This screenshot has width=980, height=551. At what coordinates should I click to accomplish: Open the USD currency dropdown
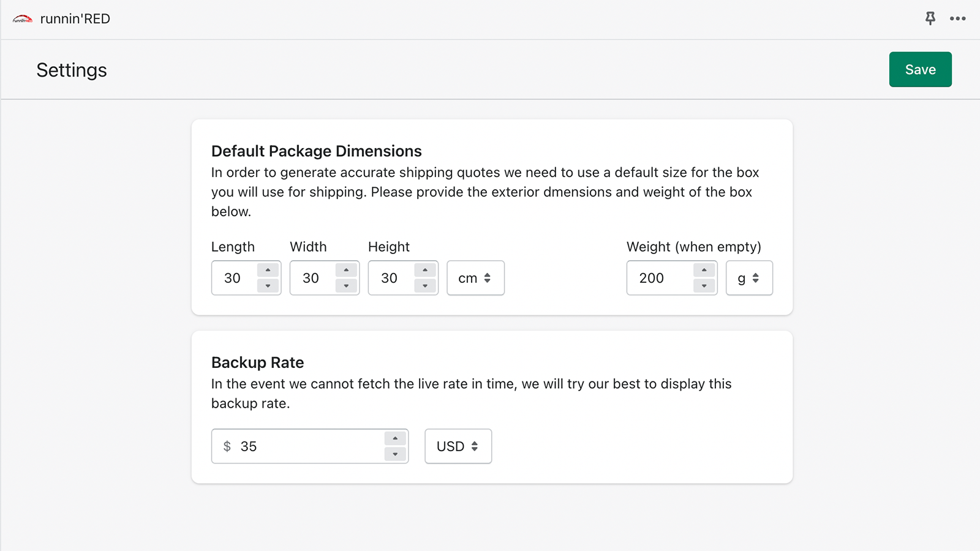pos(458,446)
